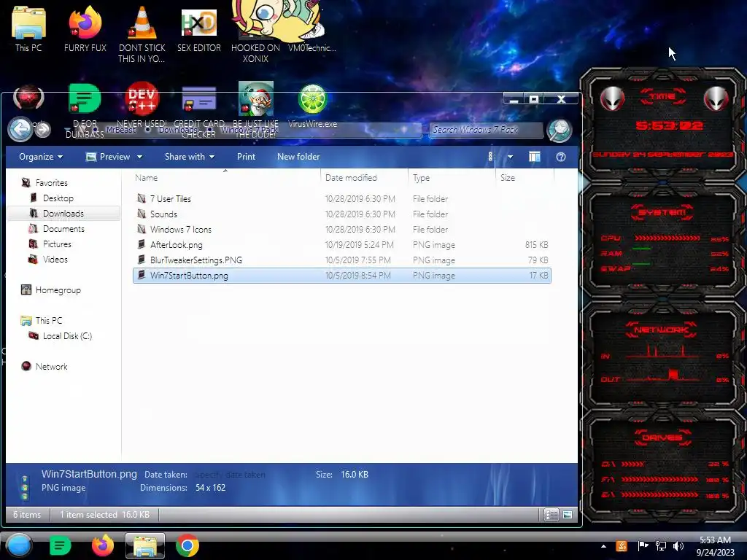Viewport: 747px width, 560px height.
Task: Toggle the preview pane icon in toolbar
Action: click(x=535, y=157)
